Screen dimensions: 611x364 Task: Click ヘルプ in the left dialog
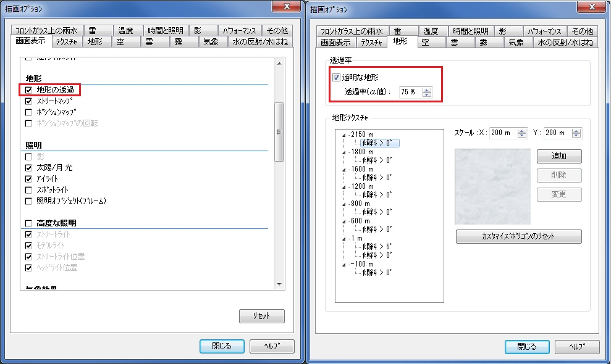pyautogui.click(x=272, y=346)
